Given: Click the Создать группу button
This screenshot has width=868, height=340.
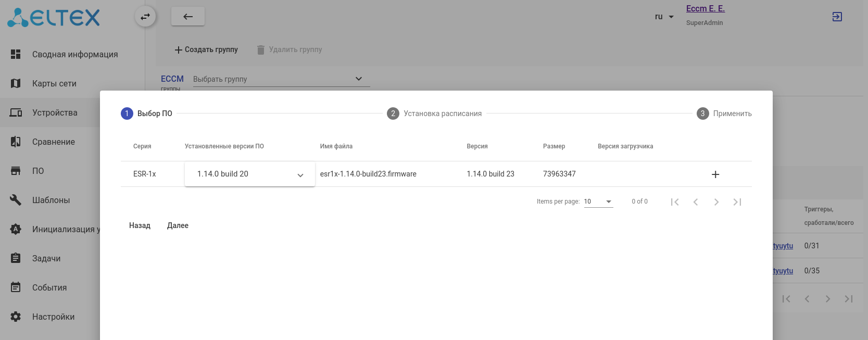Looking at the screenshot, I should [x=206, y=49].
